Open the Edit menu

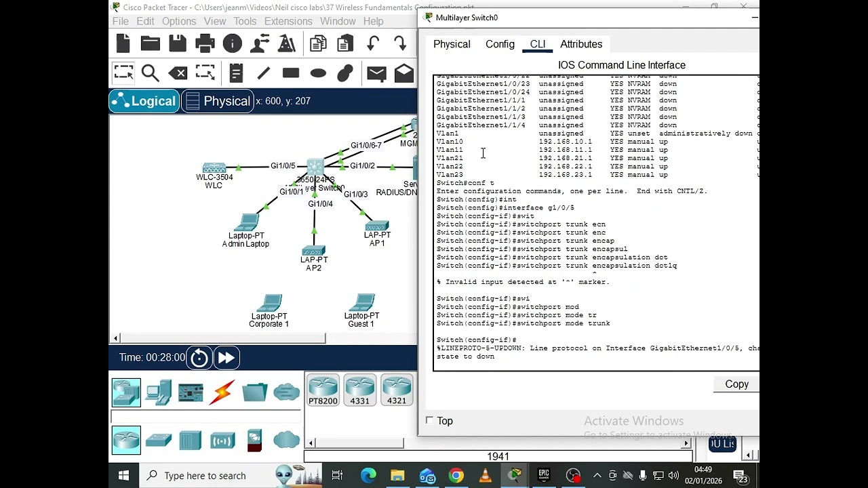pyautogui.click(x=145, y=21)
